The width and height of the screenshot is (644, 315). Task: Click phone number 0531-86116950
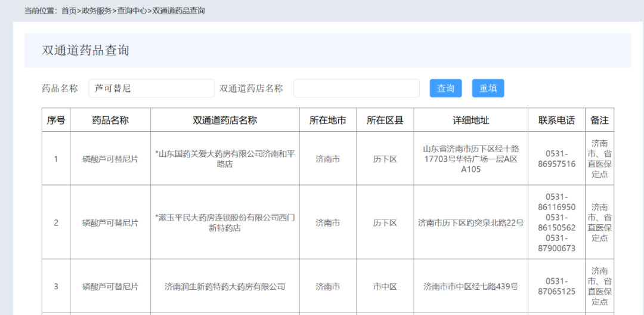(556, 202)
